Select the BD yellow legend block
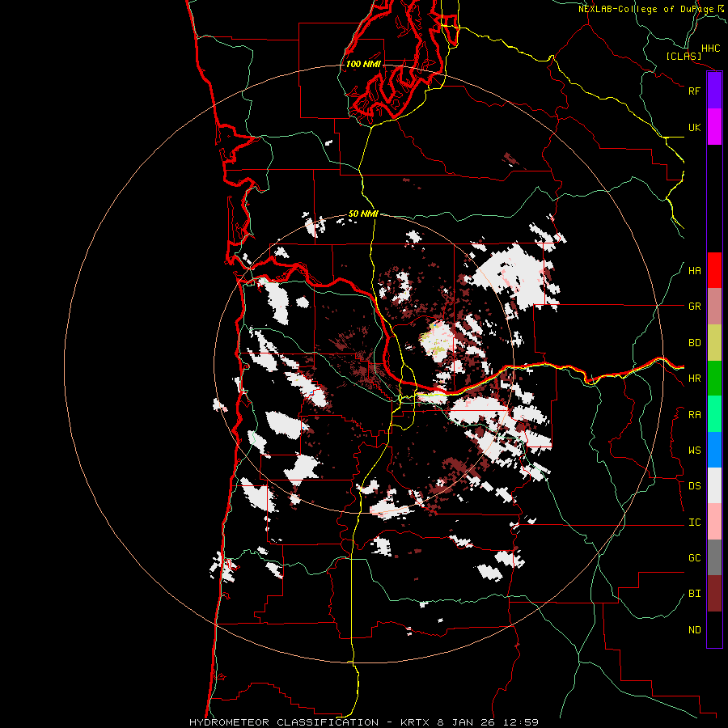 [714, 343]
